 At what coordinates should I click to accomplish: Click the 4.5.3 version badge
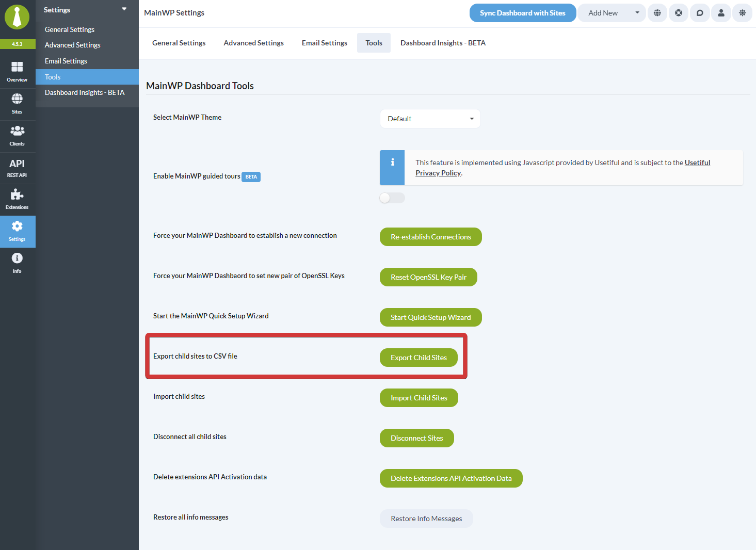click(x=17, y=44)
